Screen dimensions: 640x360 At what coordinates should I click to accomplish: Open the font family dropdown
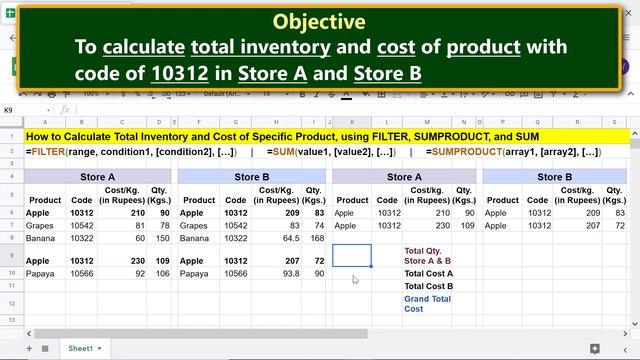pyautogui.click(x=227, y=94)
